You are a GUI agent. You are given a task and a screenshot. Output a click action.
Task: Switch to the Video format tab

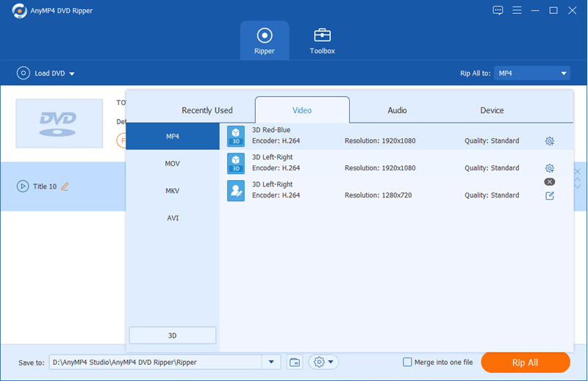click(302, 110)
